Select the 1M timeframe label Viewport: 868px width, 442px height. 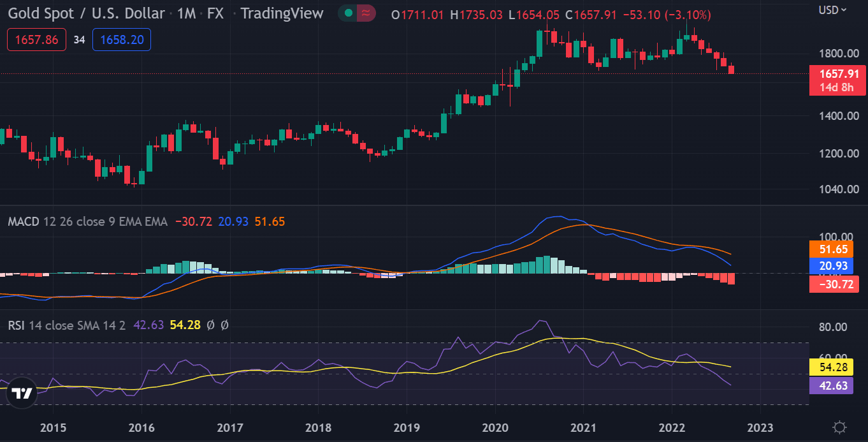point(185,13)
